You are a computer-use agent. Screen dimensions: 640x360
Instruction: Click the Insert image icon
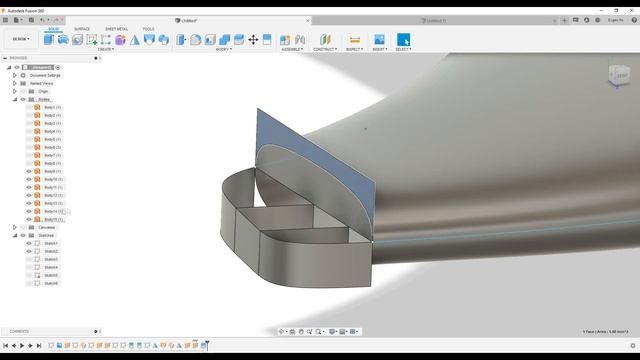coord(379,40)
